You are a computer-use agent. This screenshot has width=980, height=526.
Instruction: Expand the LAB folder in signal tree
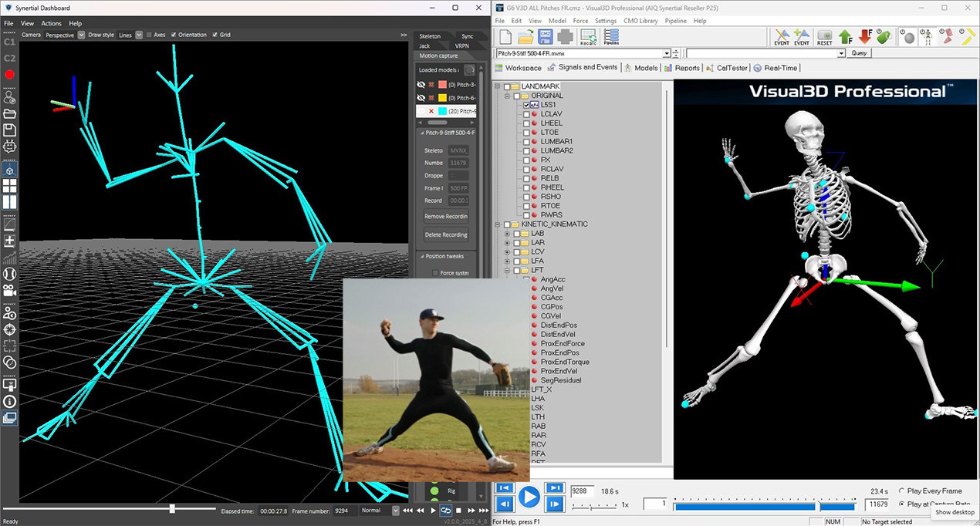point(507,234)
